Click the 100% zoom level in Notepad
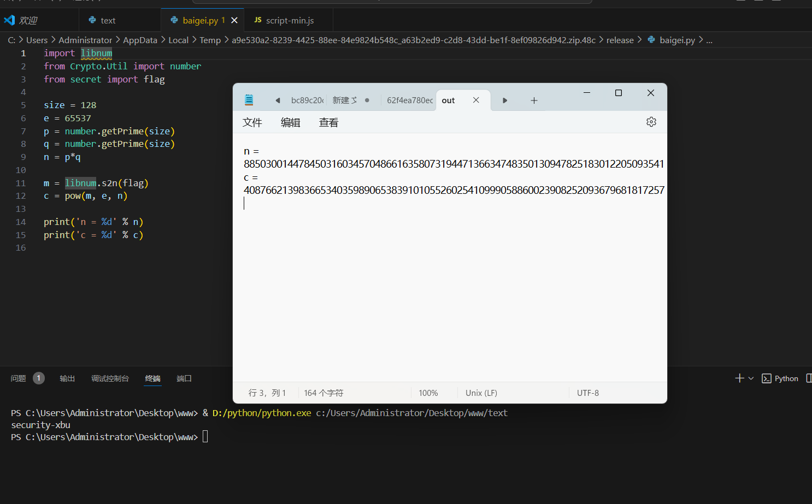This screenshot has height=504, width=812. [x=428, y=393]
